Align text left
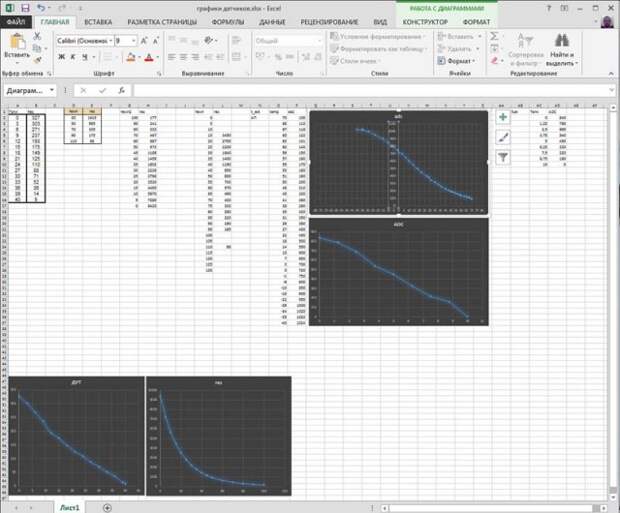Screen dimensions: 620x513 172,57
